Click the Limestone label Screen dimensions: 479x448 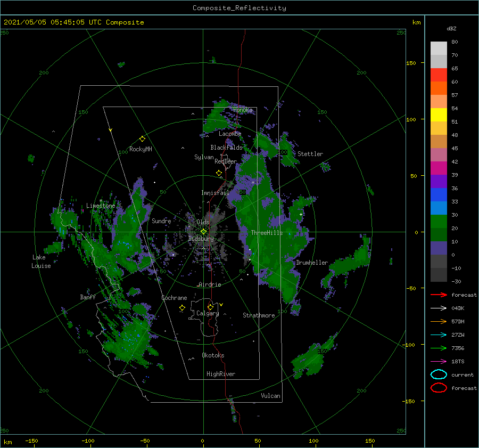click(x=101, y=206)
